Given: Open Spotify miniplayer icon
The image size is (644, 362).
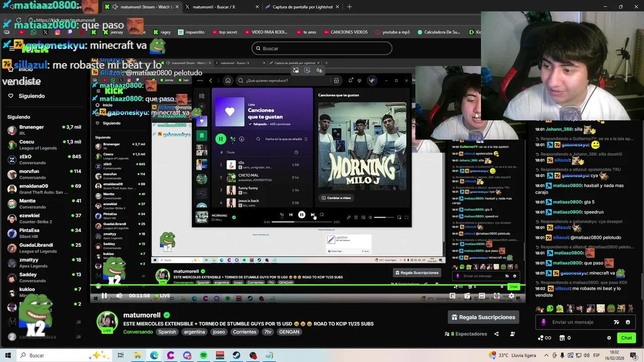Looking at the screenshot, I should pos(399,217).
